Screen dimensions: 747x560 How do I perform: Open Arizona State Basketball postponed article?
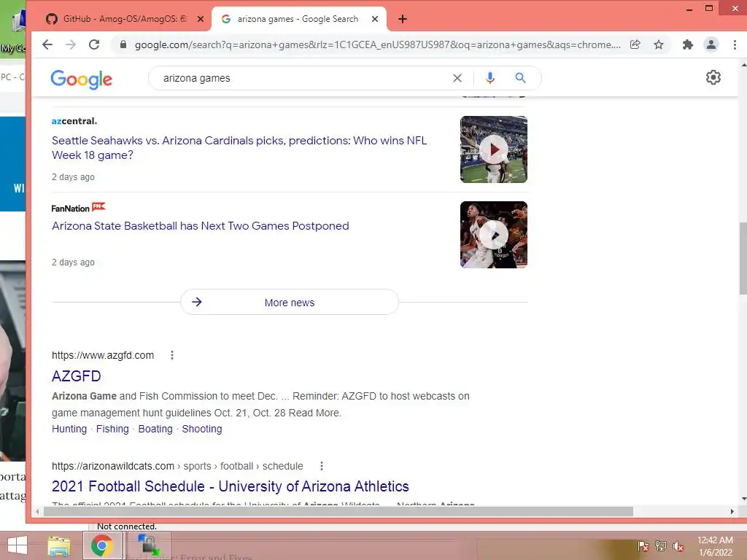tap(200, 226)
